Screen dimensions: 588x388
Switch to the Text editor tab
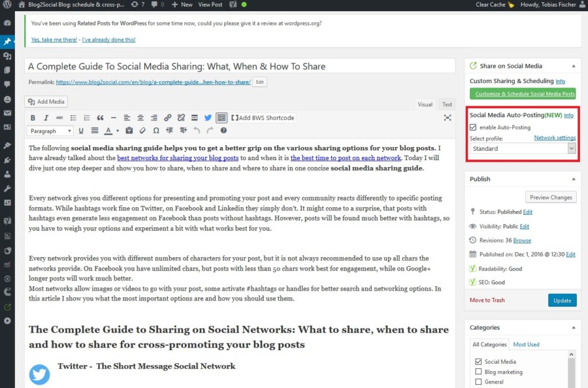tap(447, 105)
